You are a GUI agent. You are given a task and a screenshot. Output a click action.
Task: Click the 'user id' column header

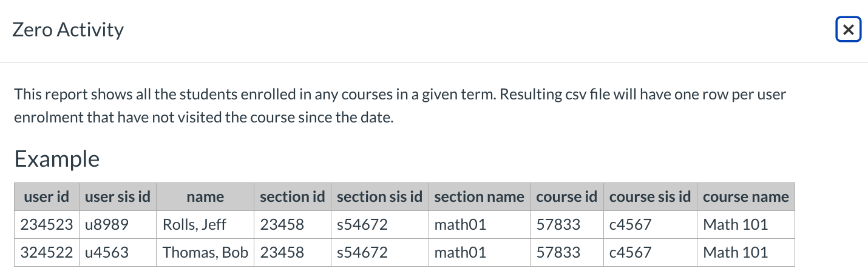coord(47,197)
